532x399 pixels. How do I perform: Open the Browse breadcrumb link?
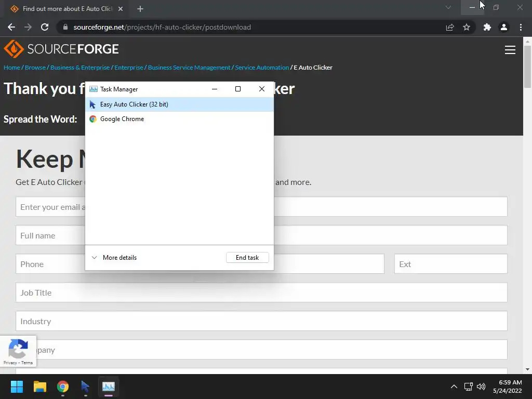tap(35, 68)
